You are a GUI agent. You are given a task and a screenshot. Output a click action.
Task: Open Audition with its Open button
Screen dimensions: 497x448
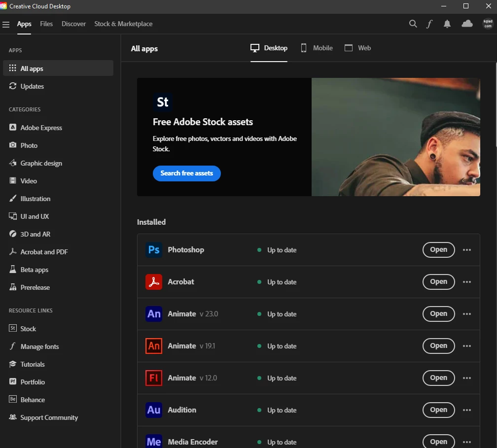coord(438,410)
